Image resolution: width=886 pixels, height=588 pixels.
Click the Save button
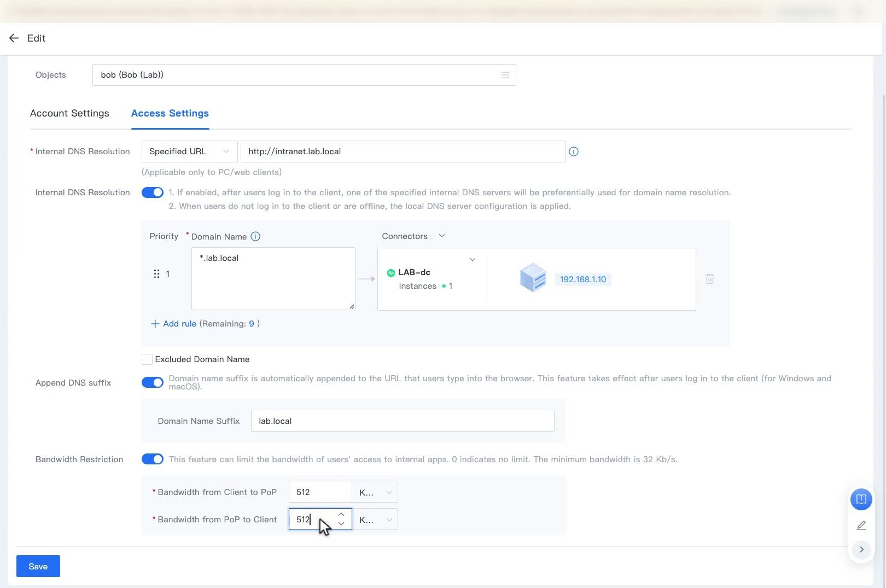point(38,566)
